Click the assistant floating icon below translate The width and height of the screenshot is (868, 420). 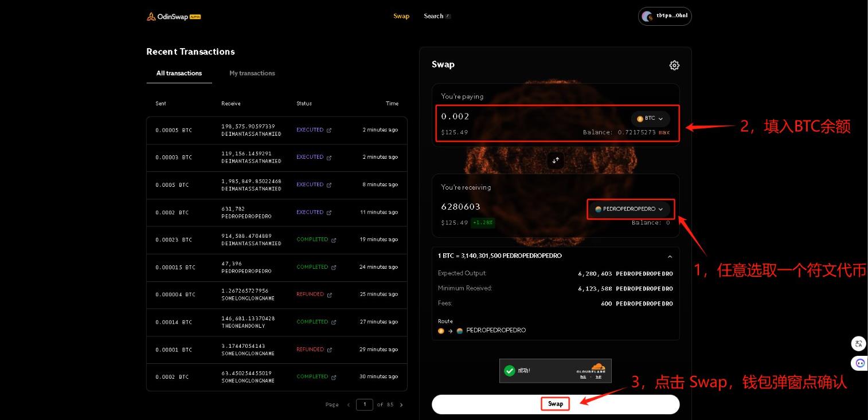860,363
